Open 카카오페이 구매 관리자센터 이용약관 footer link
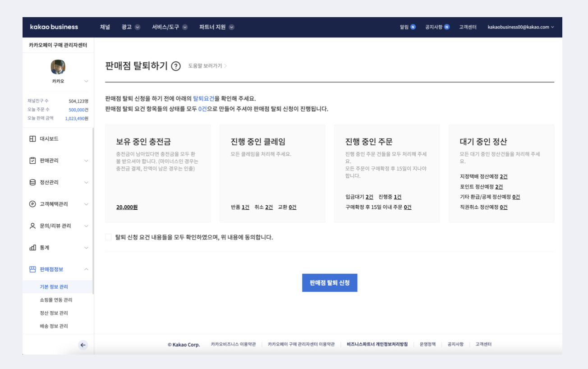588x369 pixels. coord(301,344)
